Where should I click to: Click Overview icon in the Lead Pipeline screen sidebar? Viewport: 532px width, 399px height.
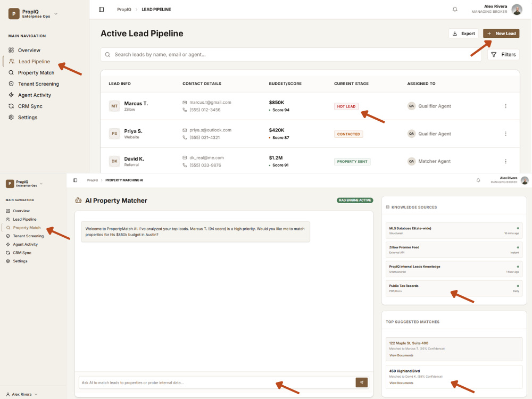[11, 50]
